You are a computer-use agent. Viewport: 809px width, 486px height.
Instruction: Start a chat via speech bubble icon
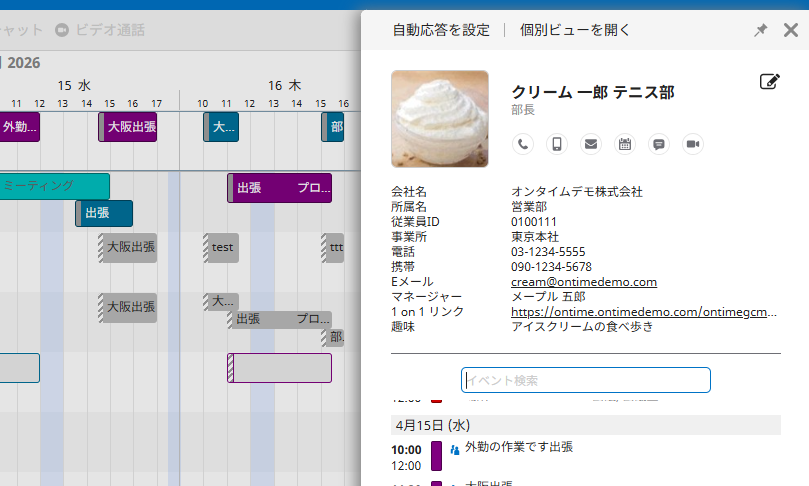[658, 144]
